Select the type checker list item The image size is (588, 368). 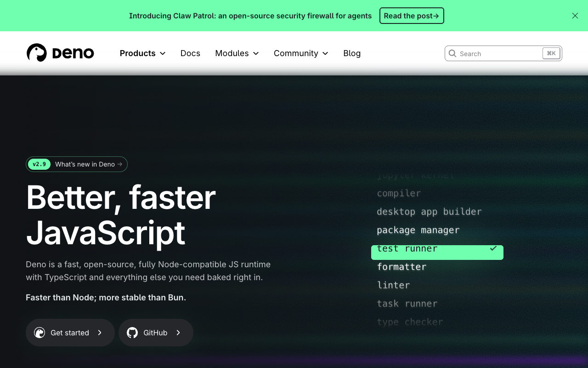click(x=410, y=322)
